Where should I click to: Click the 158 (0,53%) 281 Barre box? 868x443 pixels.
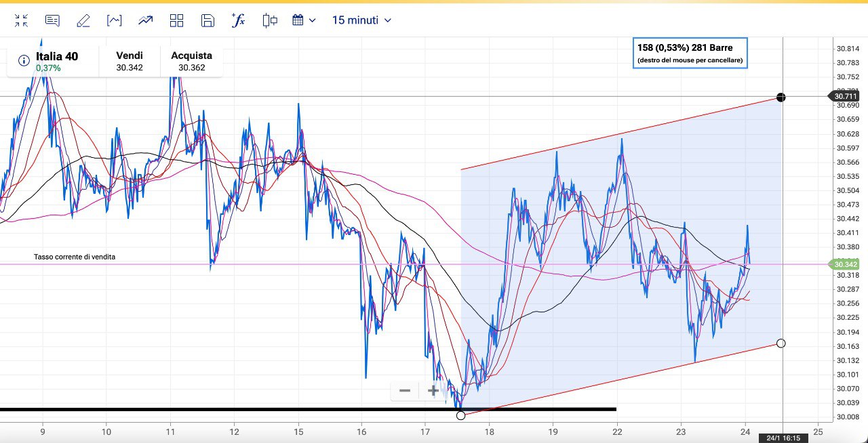coord(689,54)
